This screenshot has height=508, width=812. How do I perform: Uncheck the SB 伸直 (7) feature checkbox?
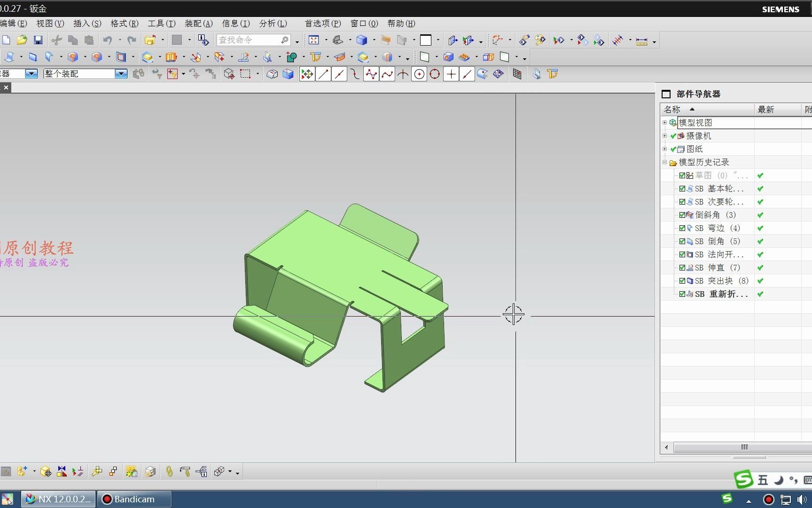coord(682,268)
